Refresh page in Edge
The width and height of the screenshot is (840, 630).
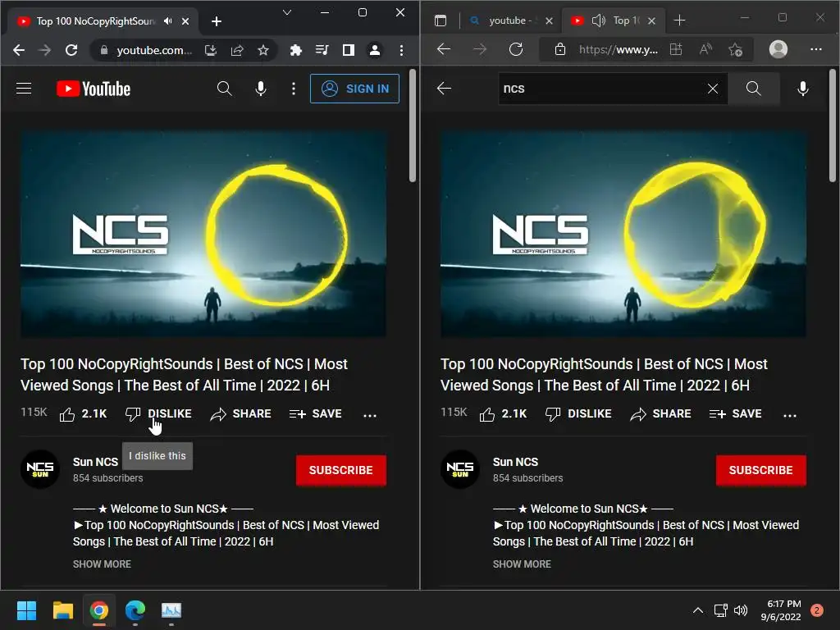(516, 49)
